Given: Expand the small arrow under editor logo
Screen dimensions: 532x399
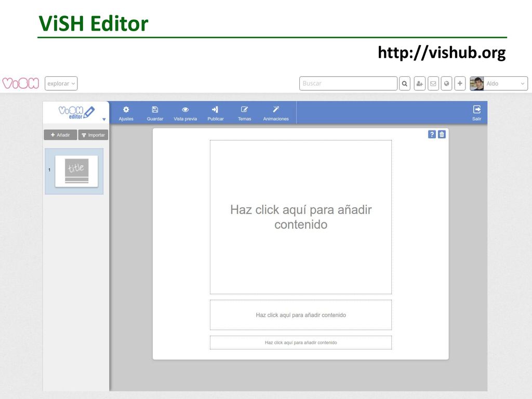Looking at the screenshot, I should [x=104, y=119].
